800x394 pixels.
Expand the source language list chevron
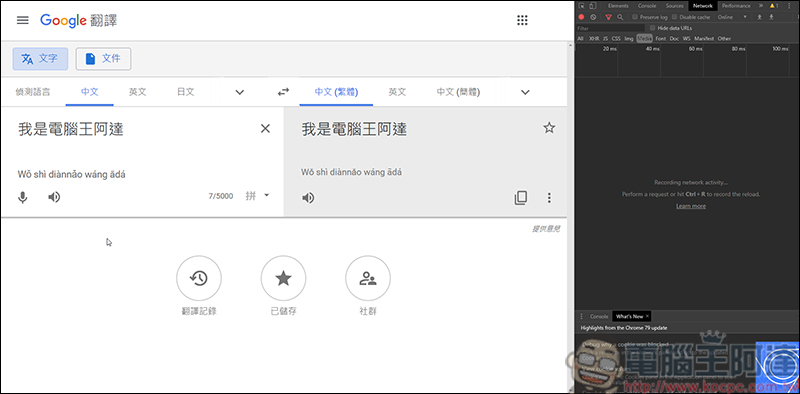(239, 92)
